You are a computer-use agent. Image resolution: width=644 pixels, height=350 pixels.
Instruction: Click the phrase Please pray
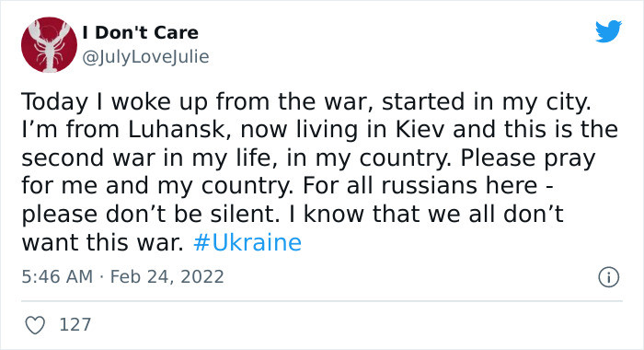528,158
